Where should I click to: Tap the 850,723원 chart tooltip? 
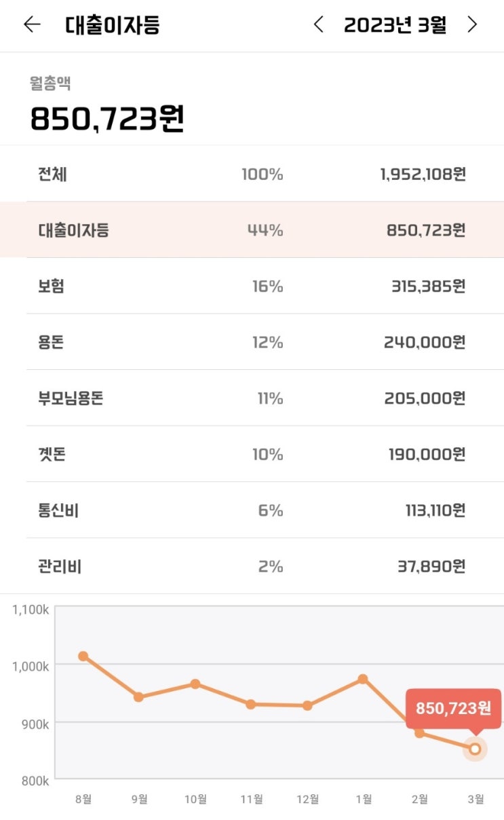coord(453,709)
